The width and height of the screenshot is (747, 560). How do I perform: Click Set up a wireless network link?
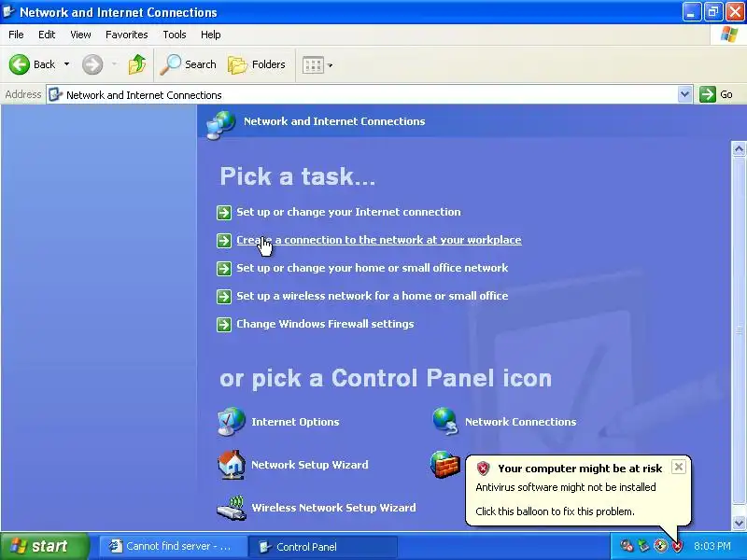[x=372, y=296]
